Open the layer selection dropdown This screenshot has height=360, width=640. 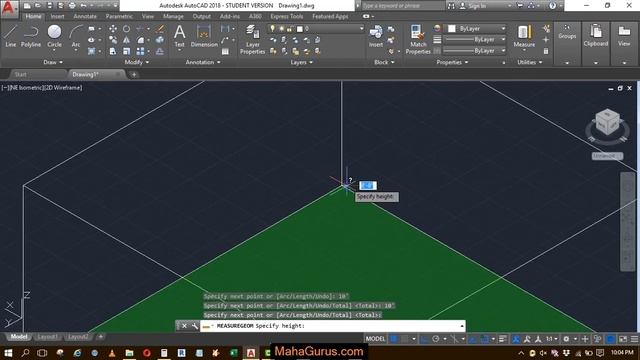pyautogui.click(x=361, y=29)
